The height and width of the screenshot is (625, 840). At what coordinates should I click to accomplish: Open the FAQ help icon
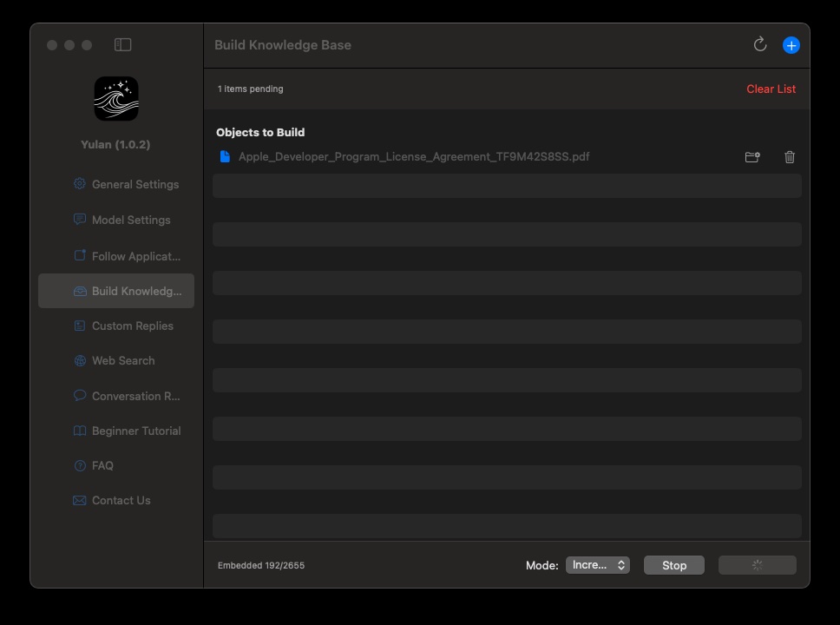coord(79,465)
